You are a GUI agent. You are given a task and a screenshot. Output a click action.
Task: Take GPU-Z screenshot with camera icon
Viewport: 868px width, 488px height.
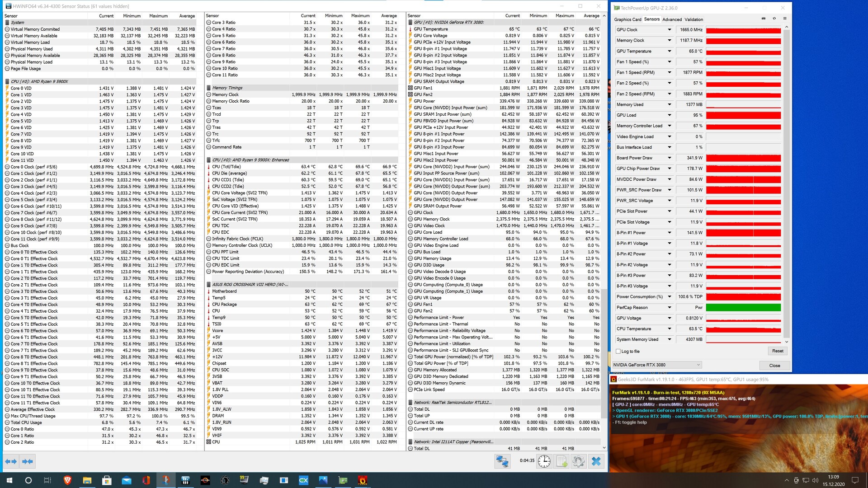[x=764, y=19]
